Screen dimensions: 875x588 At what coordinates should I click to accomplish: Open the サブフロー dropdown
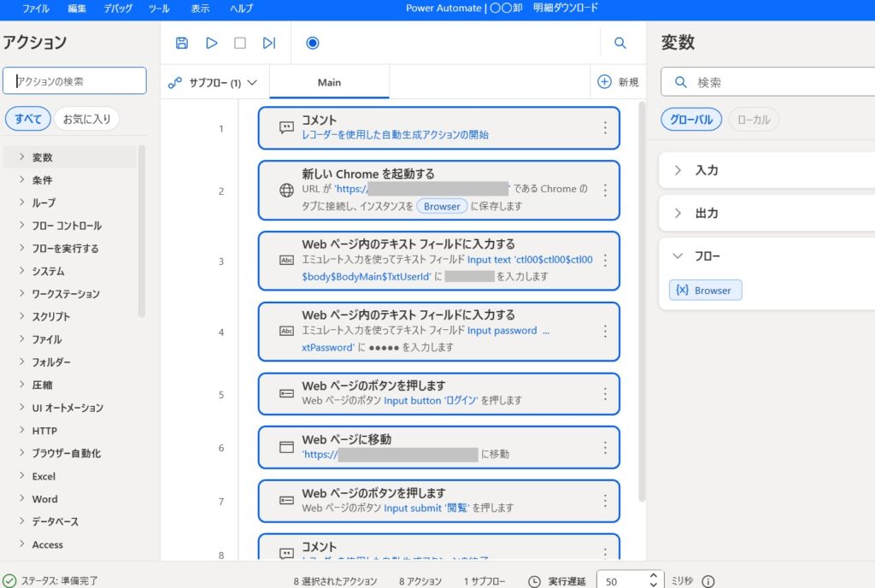click(x=214, y=83)
